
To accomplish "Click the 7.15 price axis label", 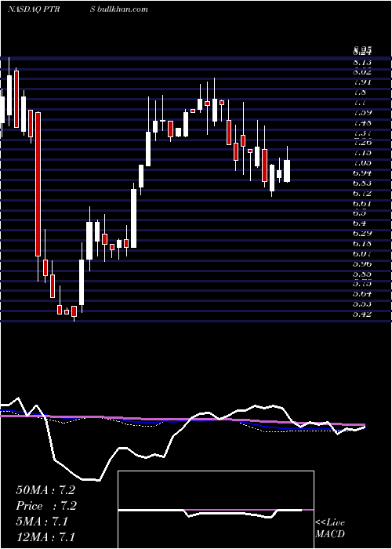I will (x=362, y=153).
